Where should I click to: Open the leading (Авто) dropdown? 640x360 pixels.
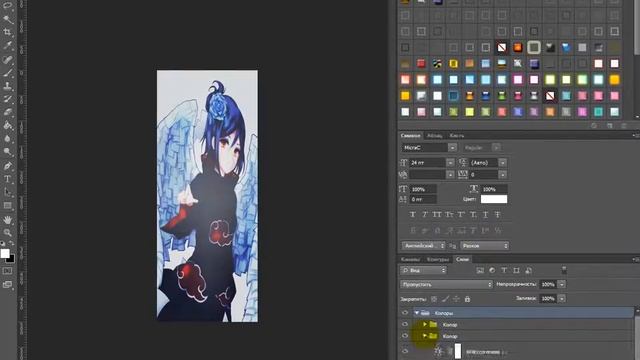pos(502,162)
